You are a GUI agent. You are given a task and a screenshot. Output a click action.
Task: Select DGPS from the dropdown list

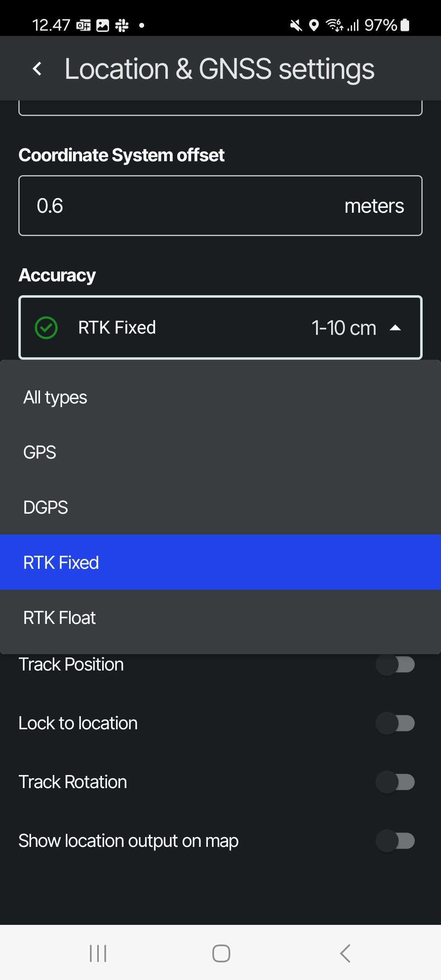point(220,508)
